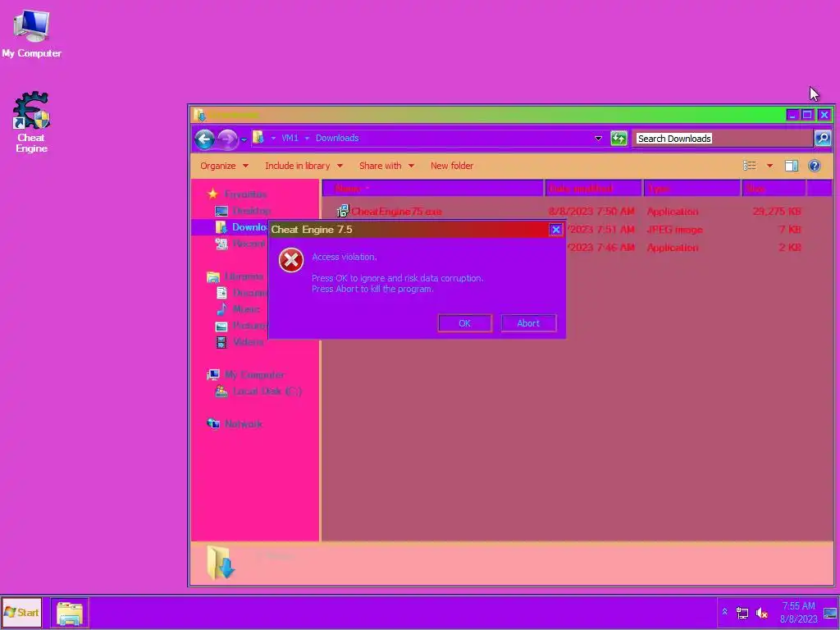Close the Cheat Engine 7.5 error dialog
The height and width of the screenshot is (630, 840).
point(555,230)
